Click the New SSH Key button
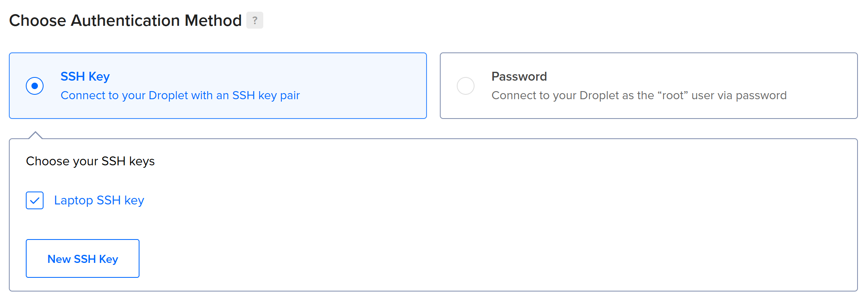Screen dimensions: 868x302 (x=82, y=258)
